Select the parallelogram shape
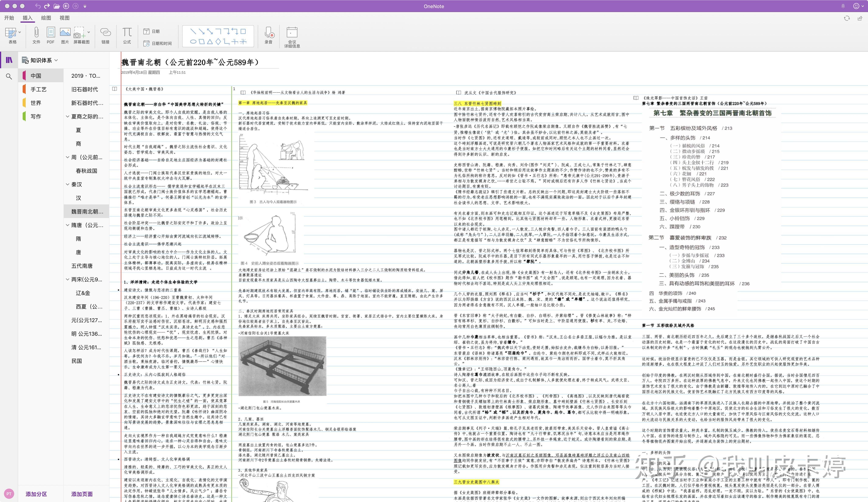 tap(202, 42)
